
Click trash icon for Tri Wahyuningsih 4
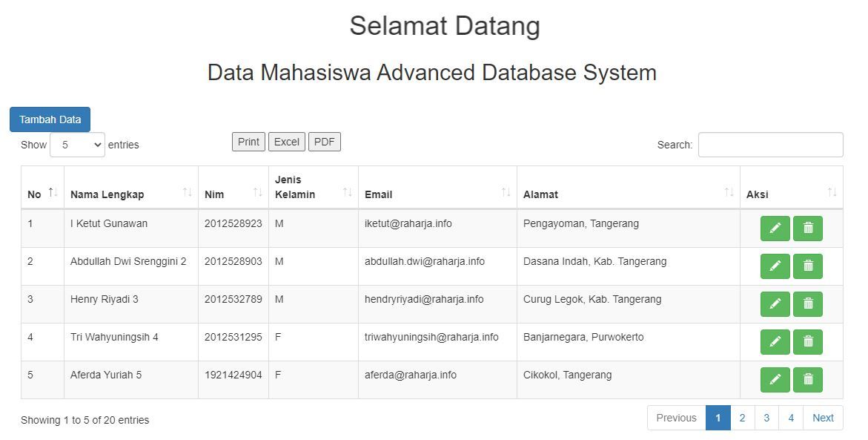[807, 341]
